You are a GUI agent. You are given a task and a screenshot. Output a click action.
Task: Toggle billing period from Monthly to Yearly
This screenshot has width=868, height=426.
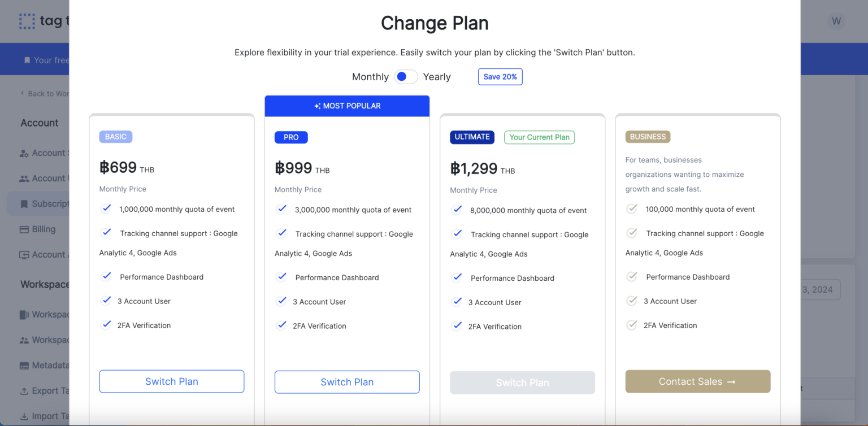pyautogui.click(x=406, y=76)
